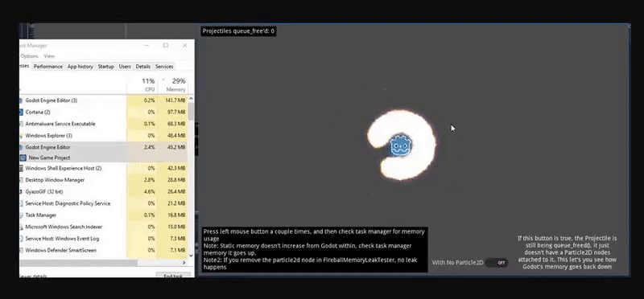
Task: Click the Cortana process icon
Action: (x=21, y=112)
